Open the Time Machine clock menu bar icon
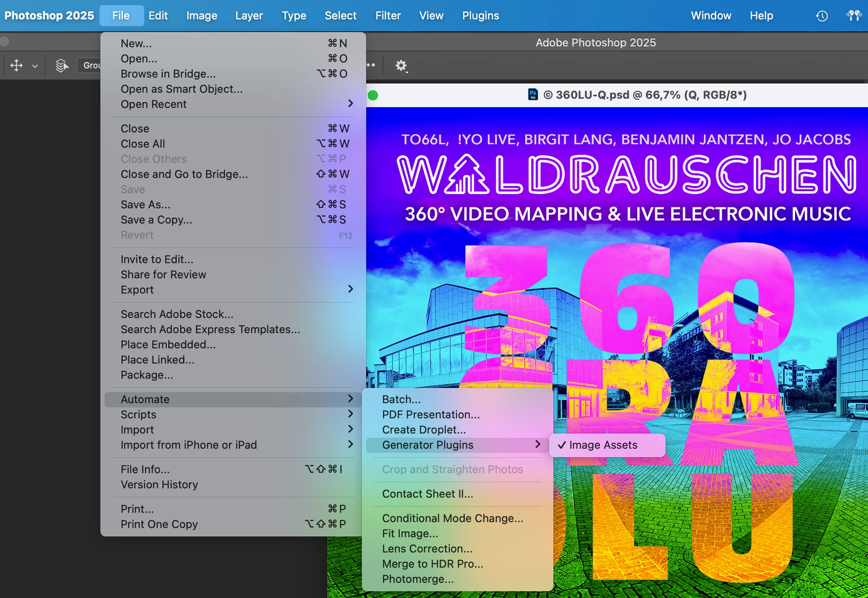868x598 pixels. coord(822,16)
